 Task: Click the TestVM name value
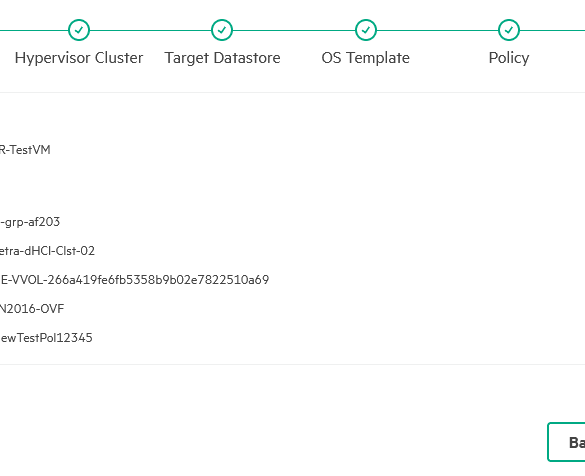[x=25, y=150]
